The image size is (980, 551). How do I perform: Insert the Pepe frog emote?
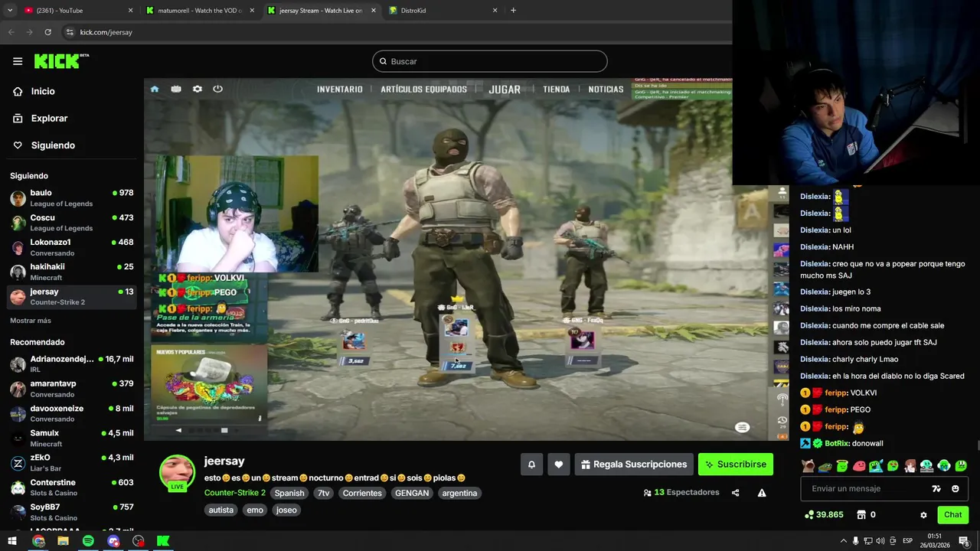coord(825,466)
